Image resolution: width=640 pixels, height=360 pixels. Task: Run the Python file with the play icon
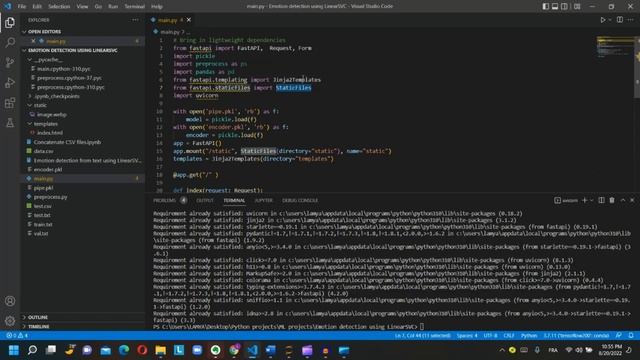(603, 20)
